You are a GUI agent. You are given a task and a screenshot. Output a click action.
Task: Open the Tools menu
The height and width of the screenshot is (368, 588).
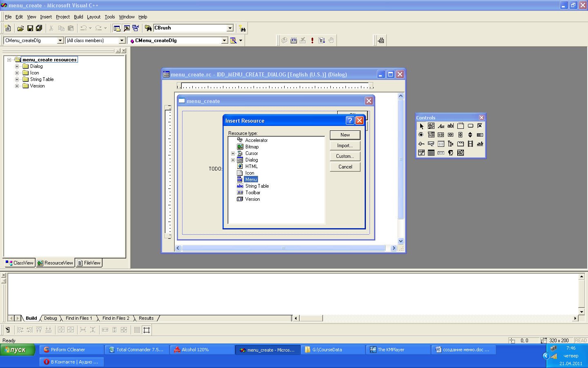(x=110, y=17)
